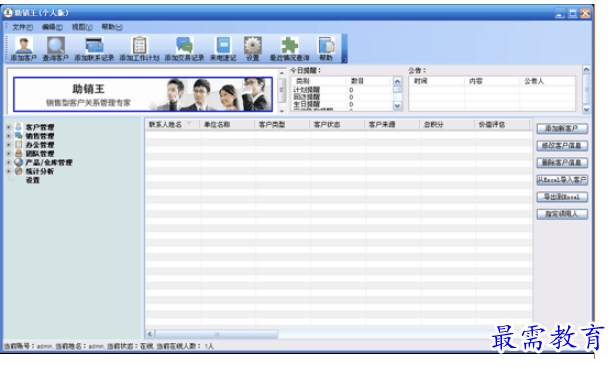Open the 来电速记 notebook icon

[223, 49]
